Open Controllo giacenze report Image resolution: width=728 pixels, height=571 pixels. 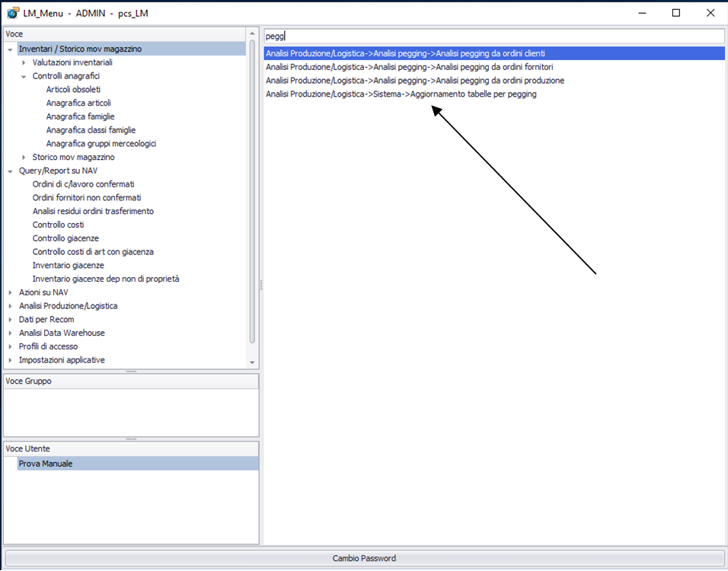65,238
